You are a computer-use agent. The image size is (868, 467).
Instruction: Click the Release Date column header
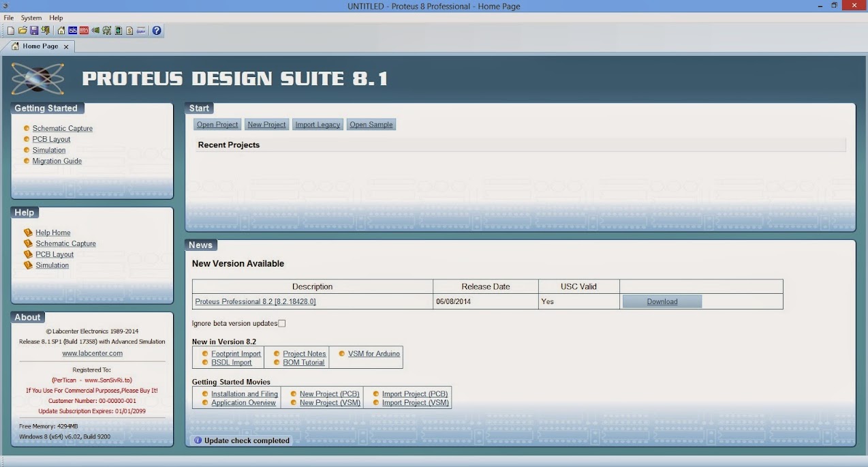(x=486, y=286)
